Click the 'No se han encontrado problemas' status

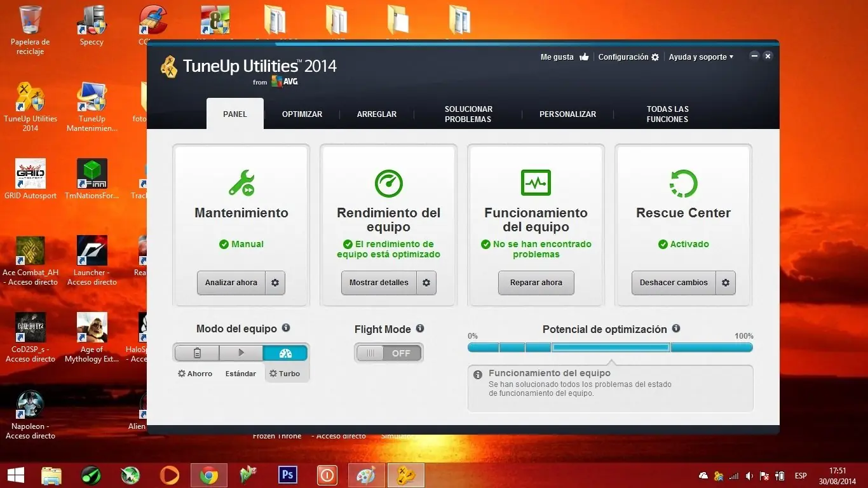536,249
